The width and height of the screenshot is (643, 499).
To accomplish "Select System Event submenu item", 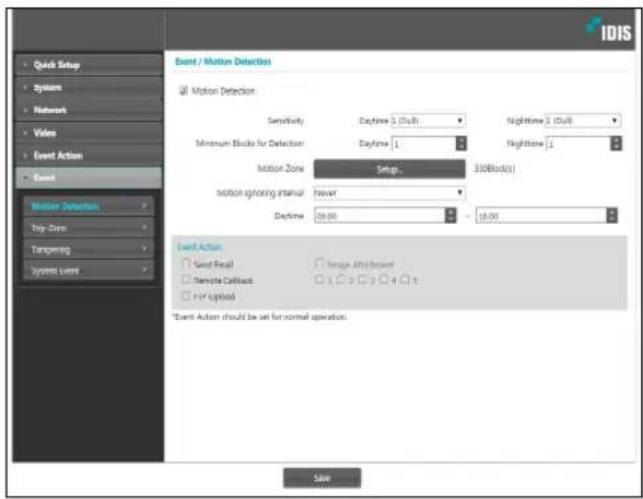I will pyautogui.click(x=89, y=270).
